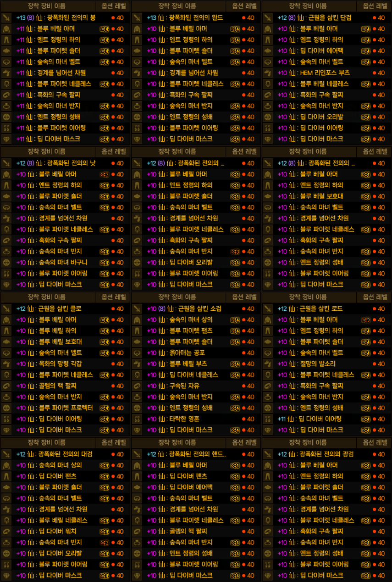The width and height of the screenshot is (392, 582).
Task: Click the bracelet icon beside 구속된 자유
Action: (x=138, y=386)
